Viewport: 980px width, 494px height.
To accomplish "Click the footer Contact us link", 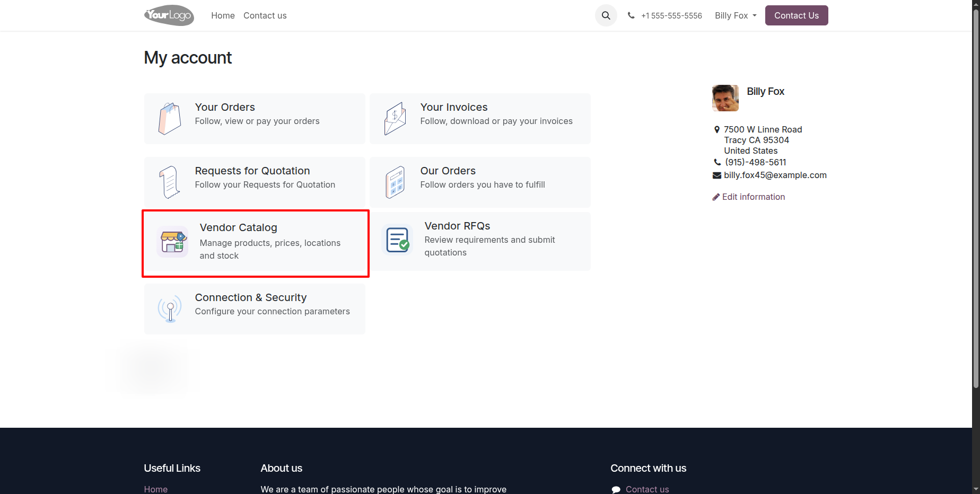I will [x=647, y=489].
